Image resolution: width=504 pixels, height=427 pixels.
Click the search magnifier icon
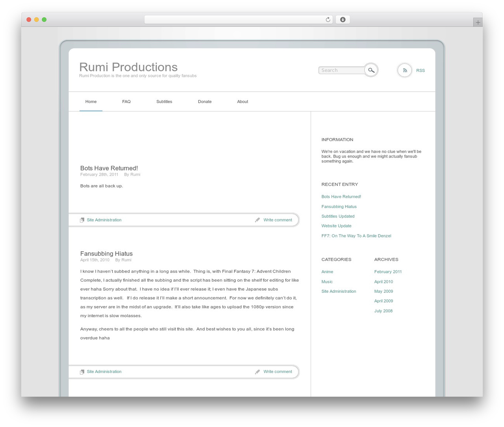click(371, 70)
